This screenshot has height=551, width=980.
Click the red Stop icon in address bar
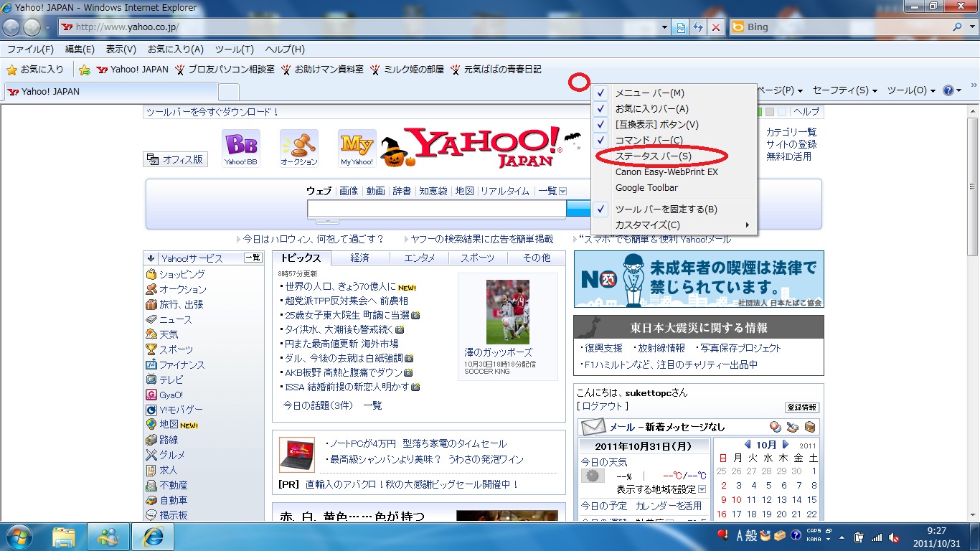point(716,27)
